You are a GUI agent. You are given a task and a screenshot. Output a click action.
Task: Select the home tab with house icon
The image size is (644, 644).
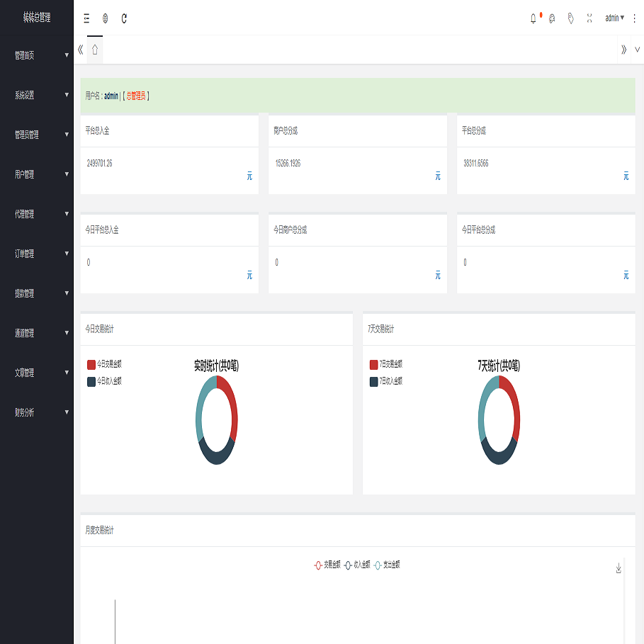click(95, 50)
